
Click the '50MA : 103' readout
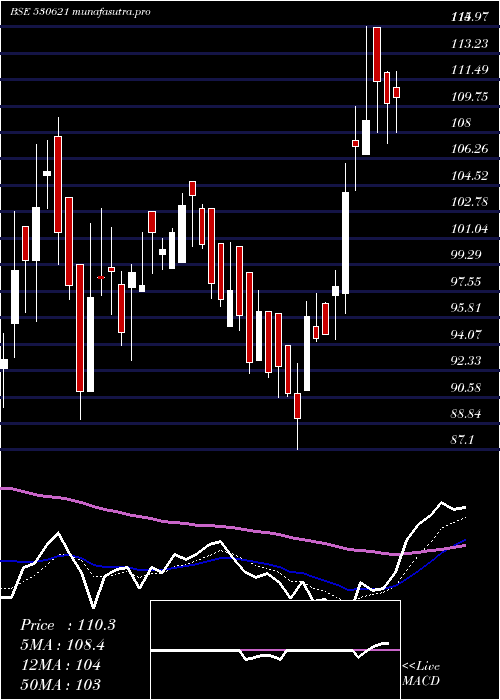60,684
